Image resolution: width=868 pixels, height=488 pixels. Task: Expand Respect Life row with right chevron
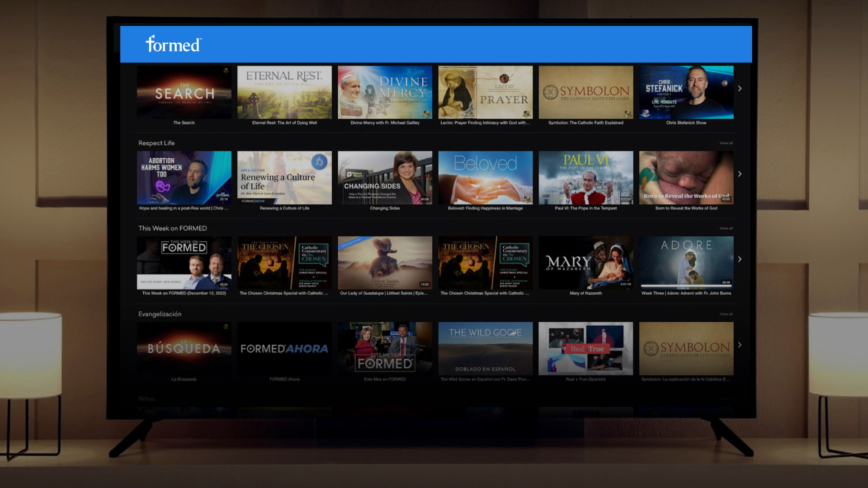coord(740,174)
